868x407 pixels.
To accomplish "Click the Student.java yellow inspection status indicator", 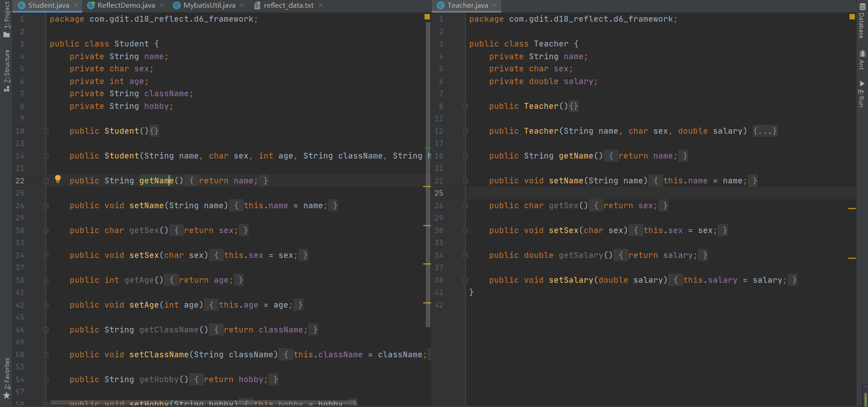I will 427,17.
